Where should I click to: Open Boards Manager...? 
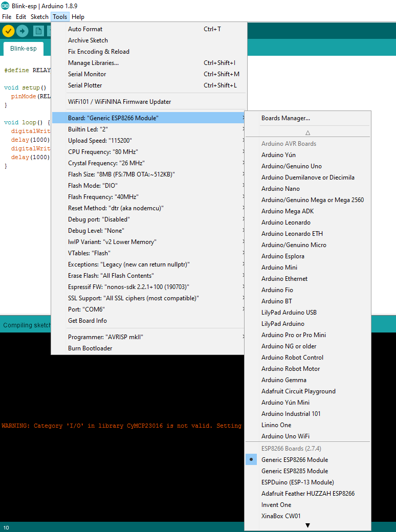pyautogui.click(x=308, y=118)
